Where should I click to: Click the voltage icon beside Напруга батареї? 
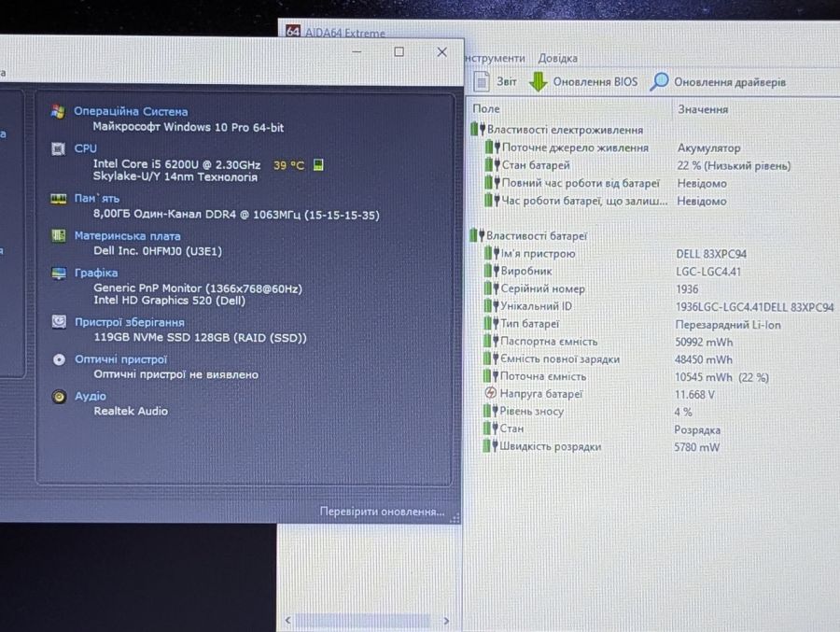coord(490,393)
